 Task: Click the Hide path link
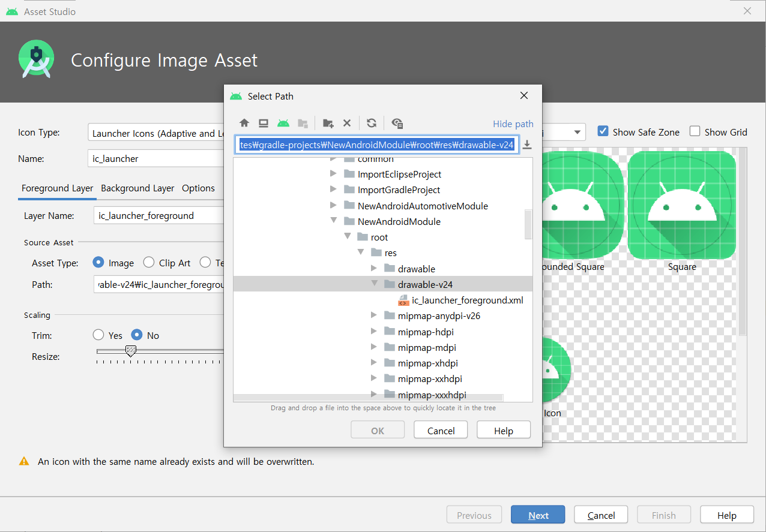513,124
